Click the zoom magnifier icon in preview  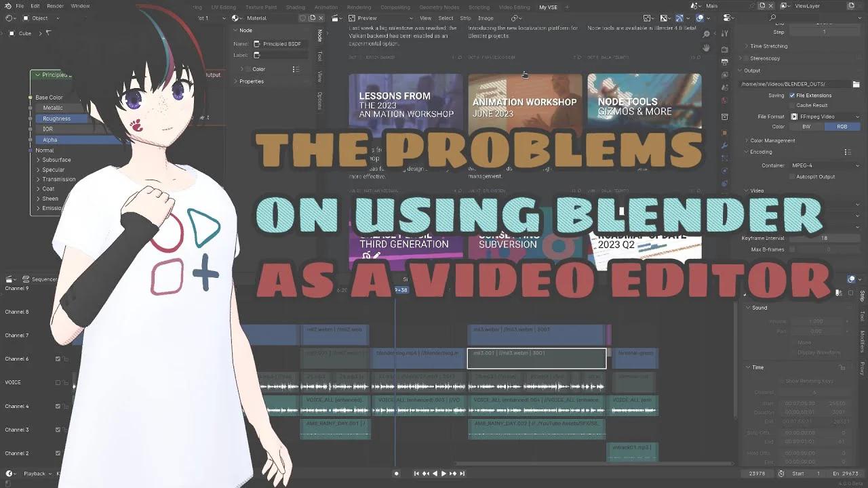coord(706,34)
